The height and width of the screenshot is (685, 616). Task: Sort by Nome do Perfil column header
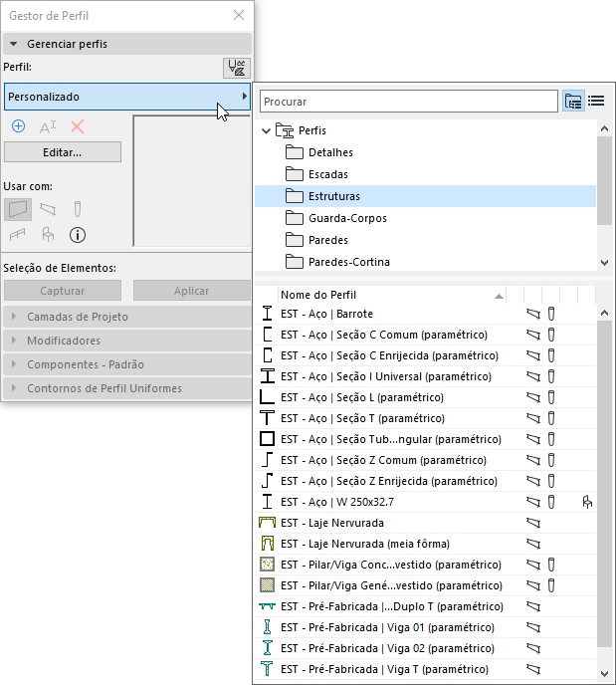click(x=392, y=295)
